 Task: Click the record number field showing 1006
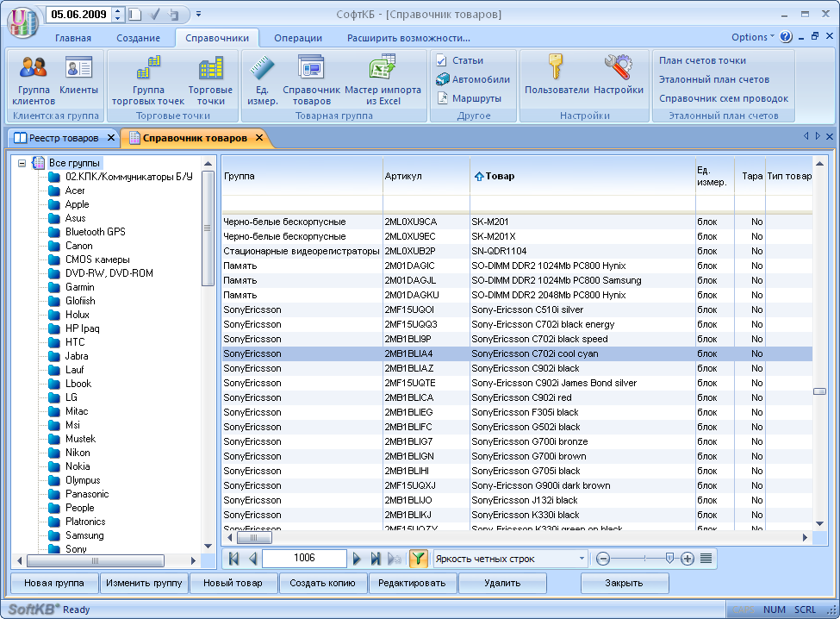304,558
